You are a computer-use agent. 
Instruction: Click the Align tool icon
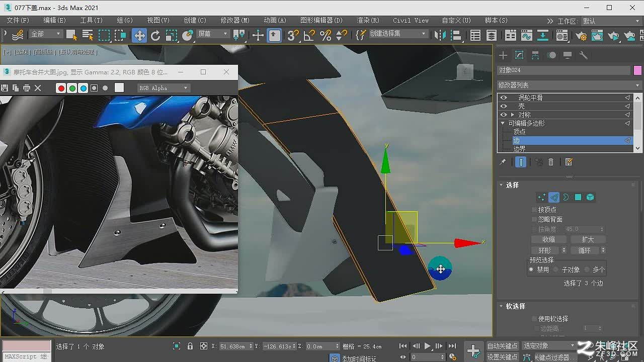point(456,35)
